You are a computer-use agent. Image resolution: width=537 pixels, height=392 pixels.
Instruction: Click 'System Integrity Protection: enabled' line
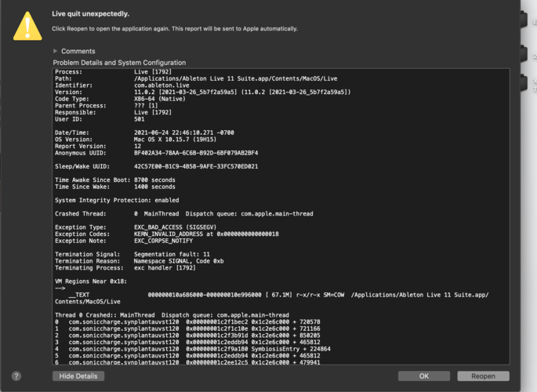point(117,200)
